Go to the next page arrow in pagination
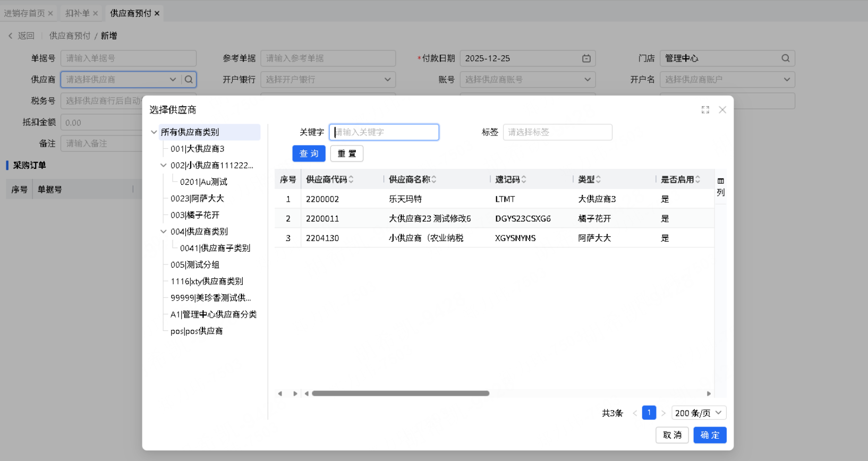This screenshot has width=868, height=461. [x=663, y=413]
